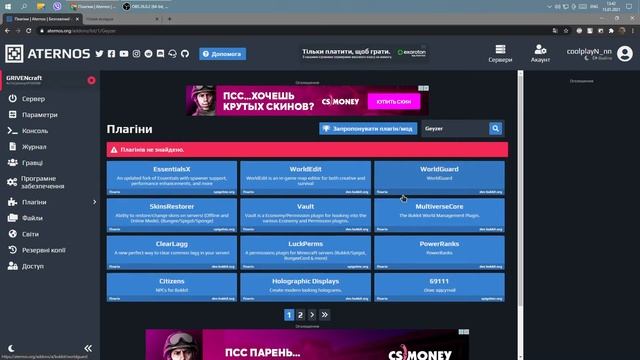
Task: Bookmark page with star icon
Action: pyautogui.click(x=566, y=31)
